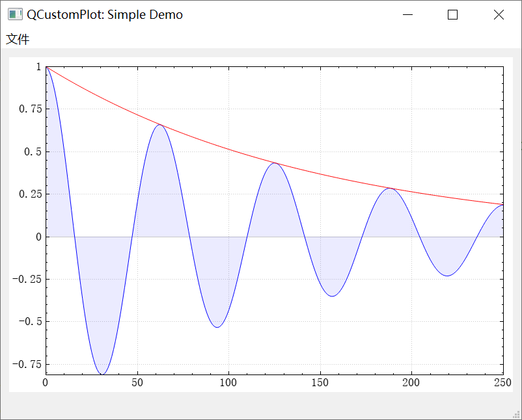Click the resize grip at bottom-right corner

point(517,415)
